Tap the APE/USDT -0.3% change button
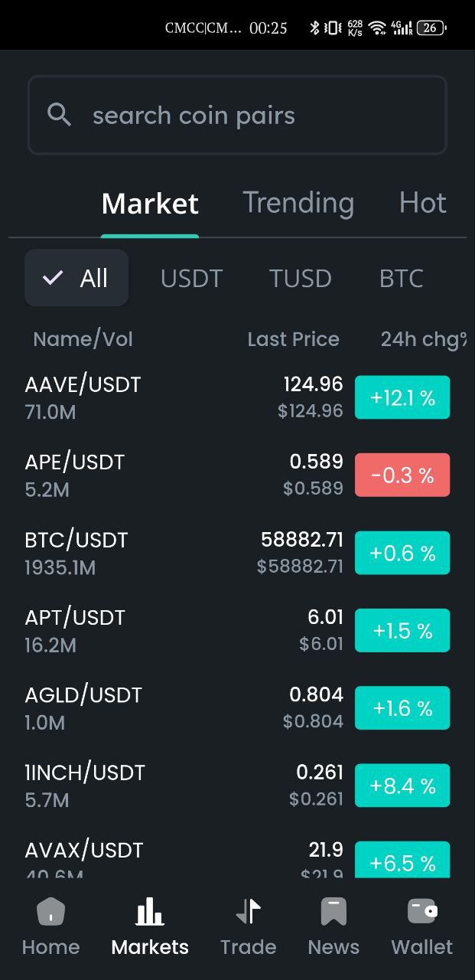The height and width of the screenshot is (980, 475). click(x=402, y=475)
